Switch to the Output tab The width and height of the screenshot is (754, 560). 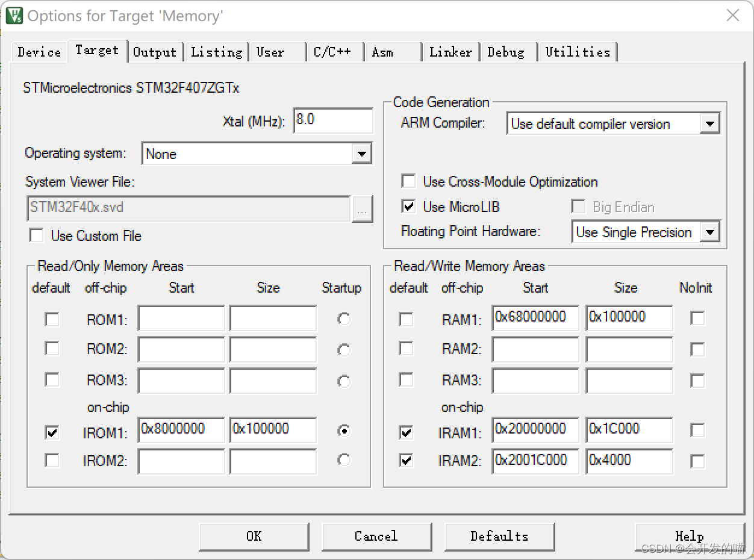155,52
